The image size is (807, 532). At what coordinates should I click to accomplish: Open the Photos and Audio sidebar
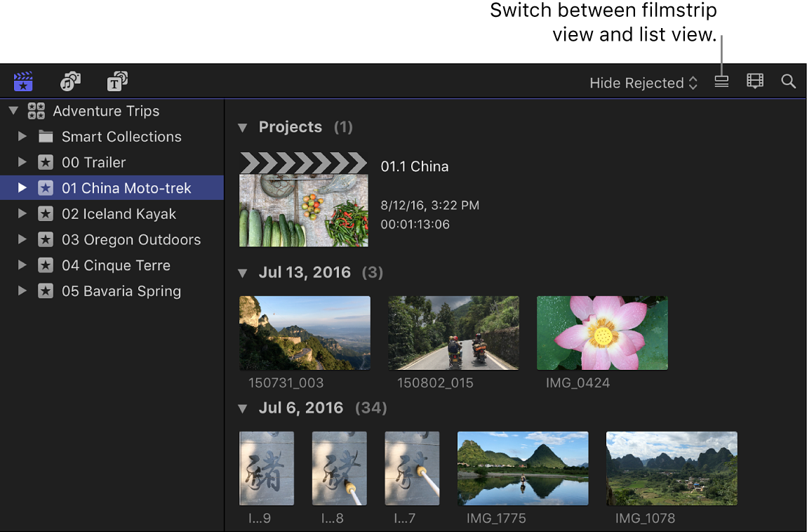point(69,81)
